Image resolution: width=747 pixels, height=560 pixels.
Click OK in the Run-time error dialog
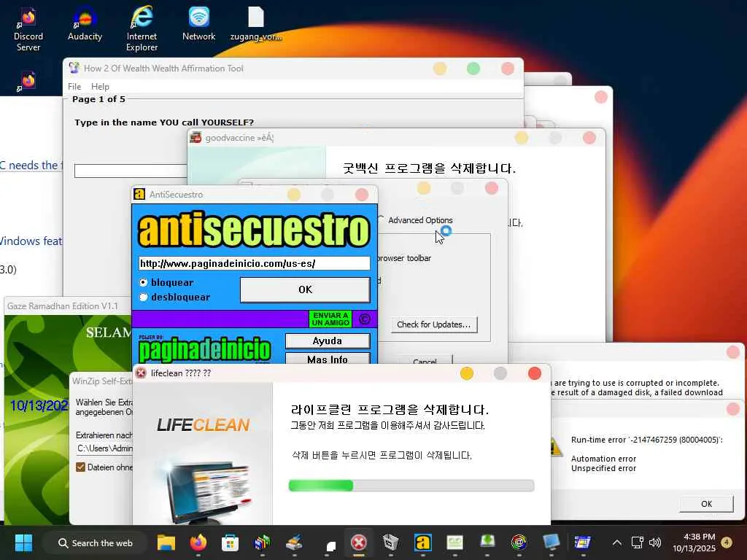(x=706, y=504)
